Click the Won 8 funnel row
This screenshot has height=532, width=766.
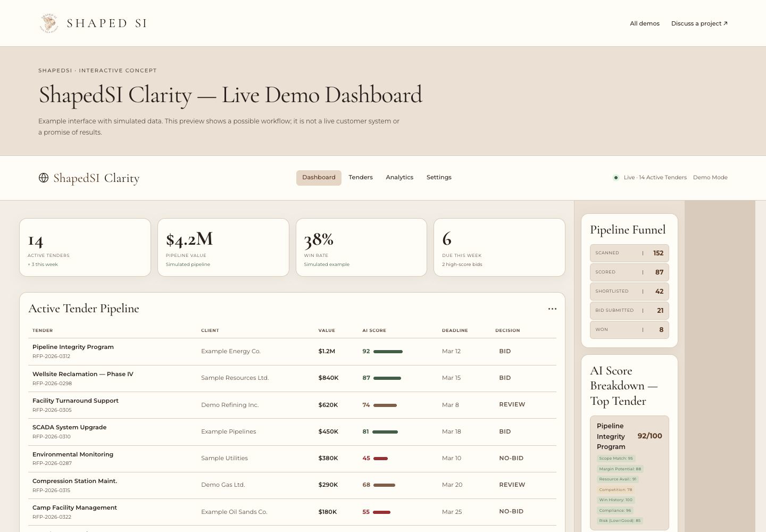629,330
